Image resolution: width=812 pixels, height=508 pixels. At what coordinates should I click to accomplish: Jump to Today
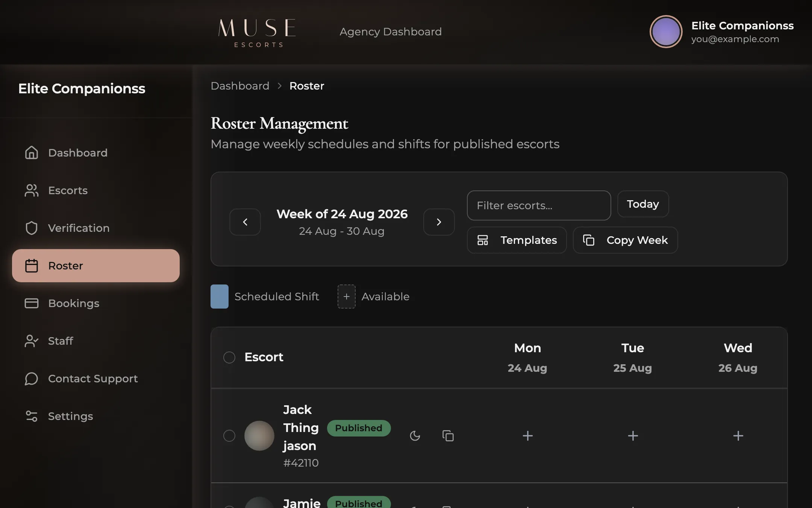[643, 204]
